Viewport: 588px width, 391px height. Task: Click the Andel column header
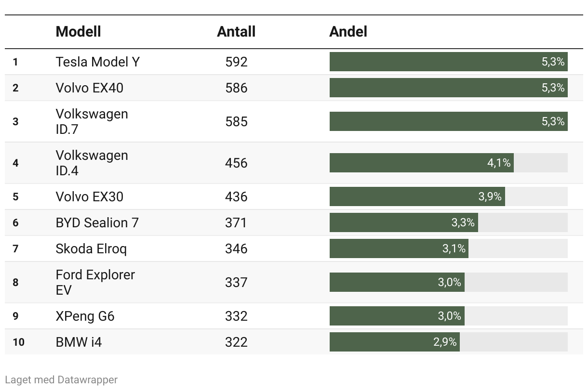[348, 32]
